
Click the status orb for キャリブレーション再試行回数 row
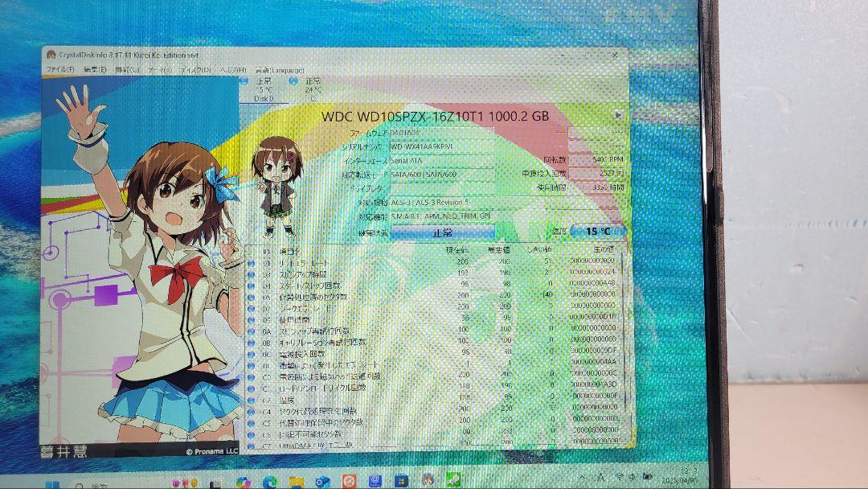[252, 343]
